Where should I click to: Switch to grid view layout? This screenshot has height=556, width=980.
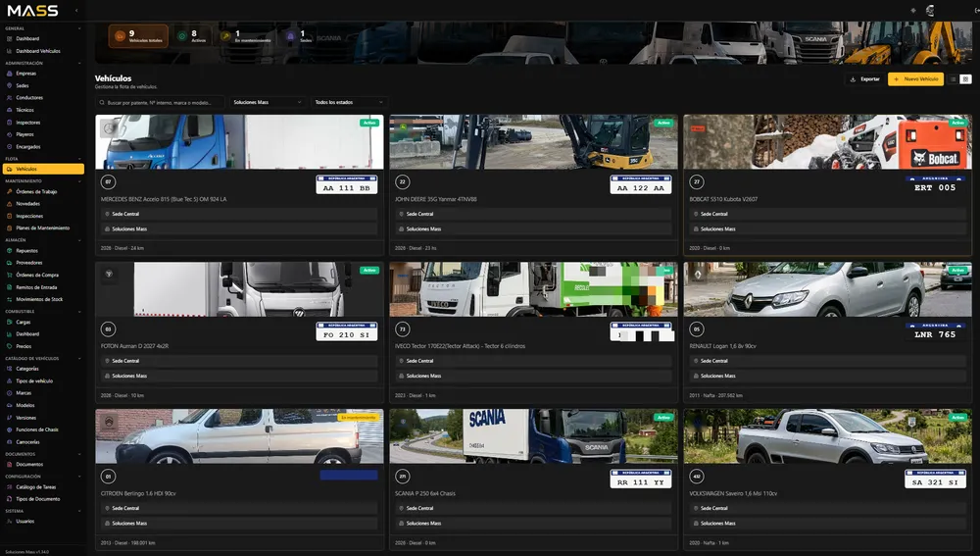click(x=965, y=79)
